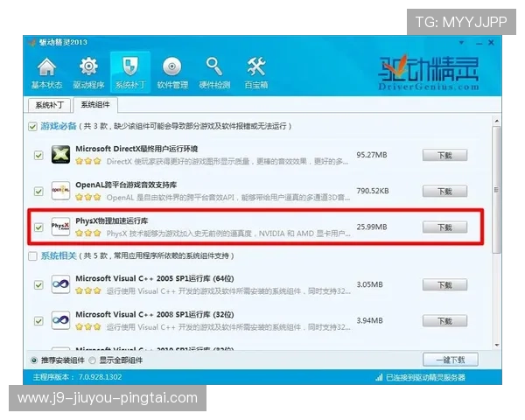This screenshot has width=525, height=420.
Task: Click the 已连接到驱动精灵服务器 status text
Action: (x=425, y=377)
